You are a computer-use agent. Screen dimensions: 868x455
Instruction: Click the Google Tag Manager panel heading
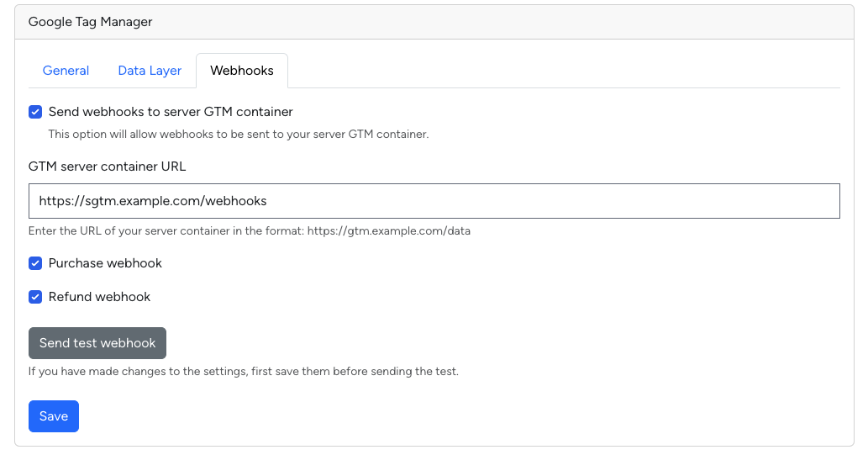pos(90,22)
